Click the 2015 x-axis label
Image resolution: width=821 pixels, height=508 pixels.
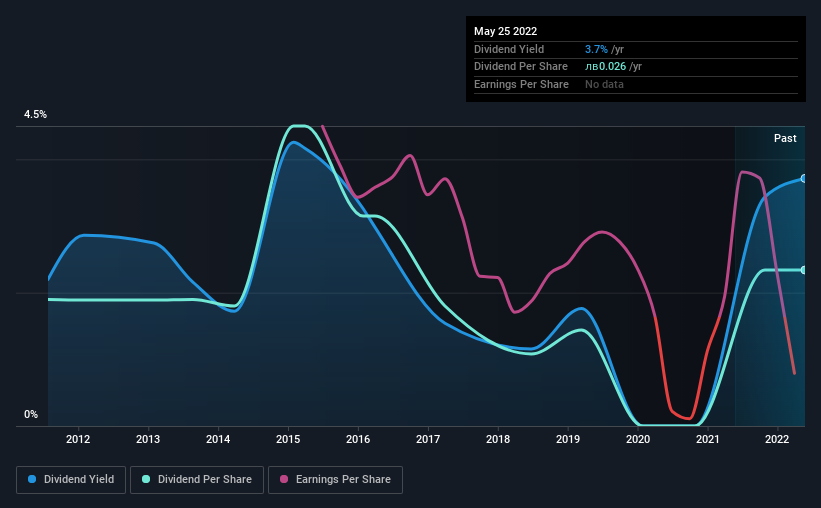(x=288, y=439)
